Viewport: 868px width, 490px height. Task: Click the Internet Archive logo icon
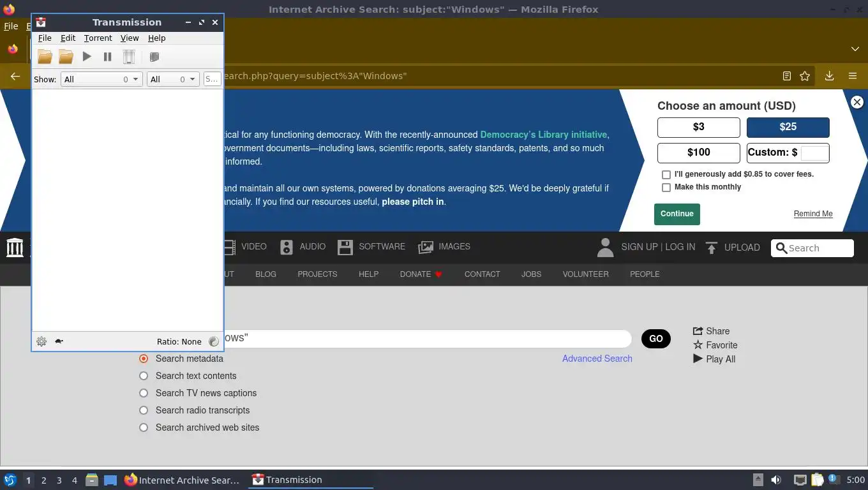click(15, 247)
